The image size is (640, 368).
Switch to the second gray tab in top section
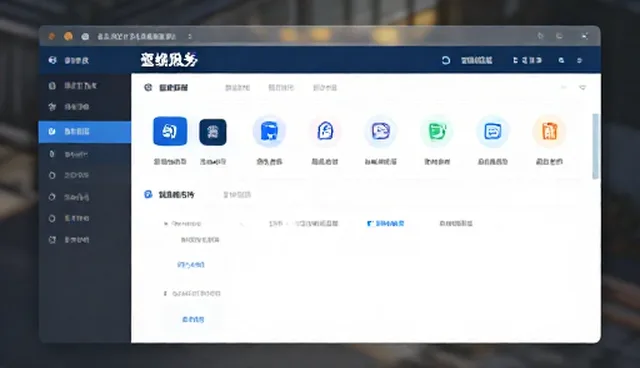point(281,87)
